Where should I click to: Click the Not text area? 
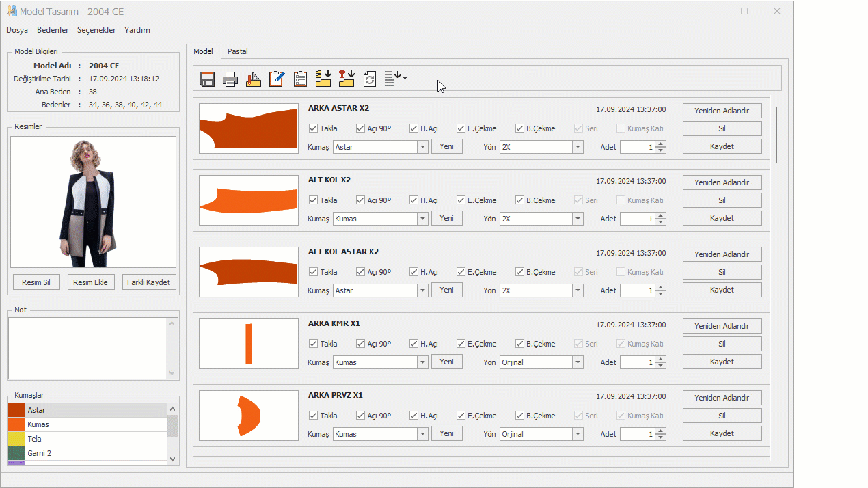(87, 347)
